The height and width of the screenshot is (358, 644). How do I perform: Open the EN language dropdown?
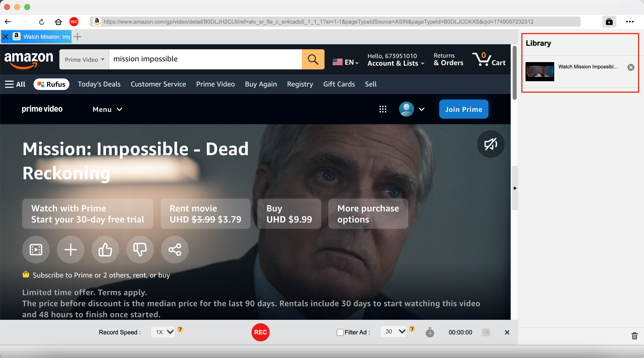pos(346,62)
